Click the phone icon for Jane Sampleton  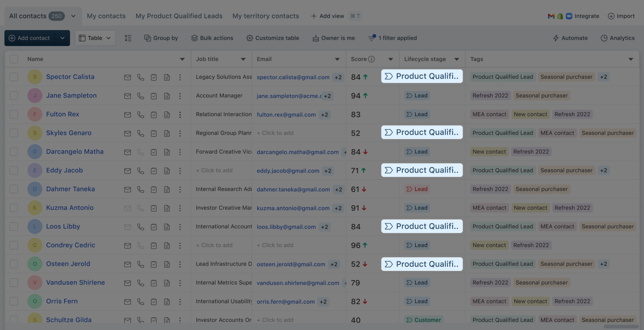tap(141, 96)
